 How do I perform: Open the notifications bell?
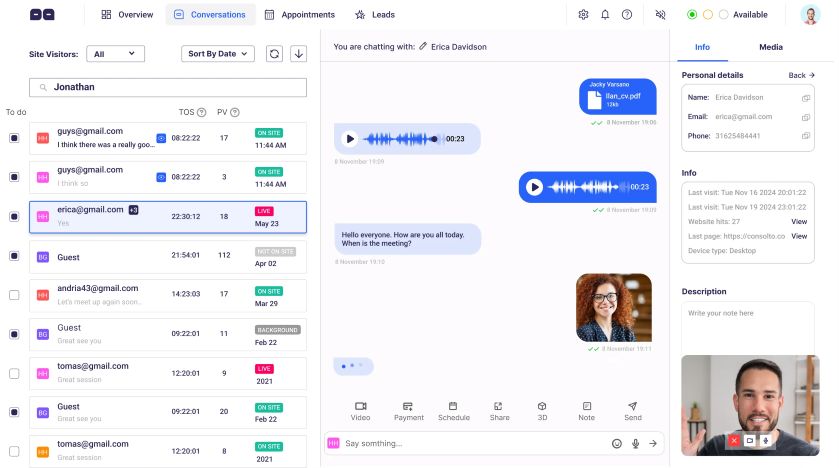tap(605, 14)
